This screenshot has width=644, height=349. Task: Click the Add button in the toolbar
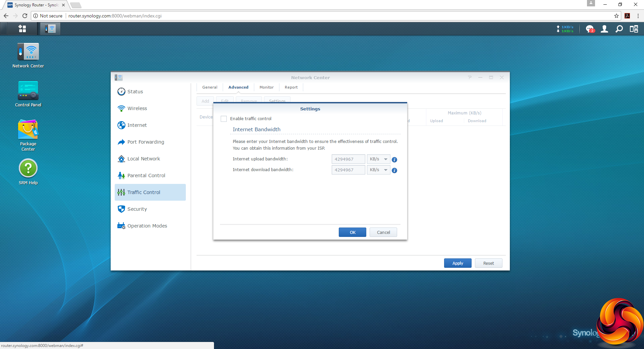click(205, 101)
